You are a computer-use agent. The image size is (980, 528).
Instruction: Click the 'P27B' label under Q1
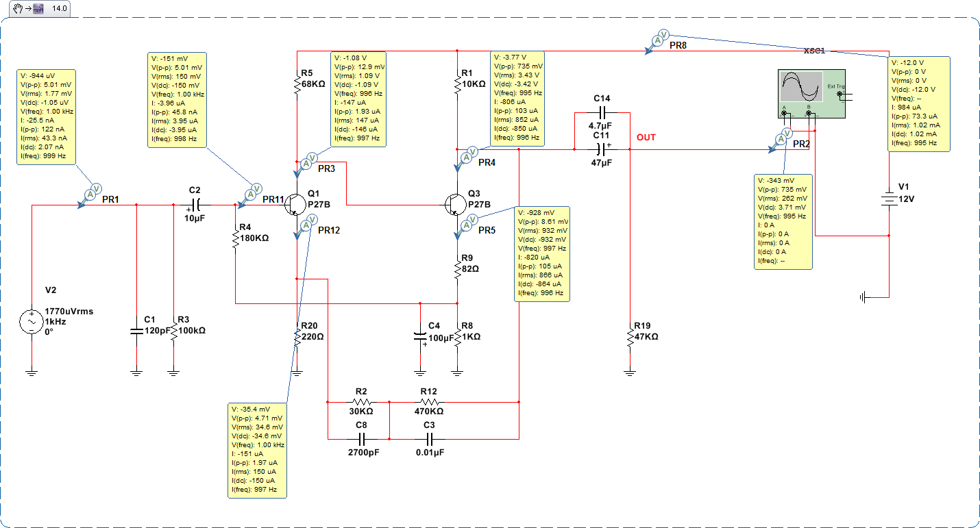click(x=319, y=204)
